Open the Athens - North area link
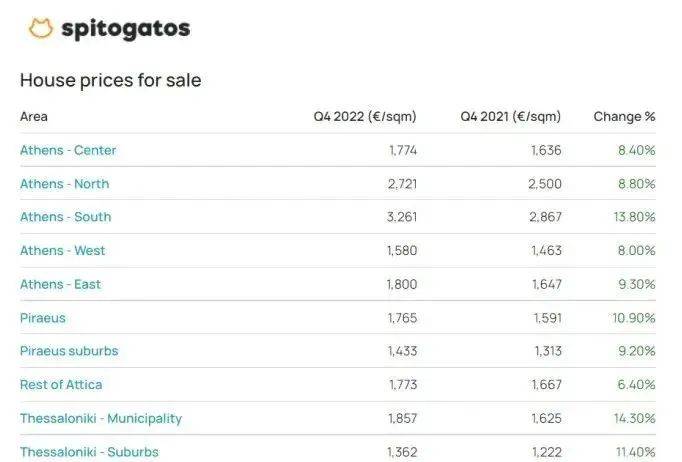Image resolution: width=682 pixels, height=462 pixels. (65, 184)
